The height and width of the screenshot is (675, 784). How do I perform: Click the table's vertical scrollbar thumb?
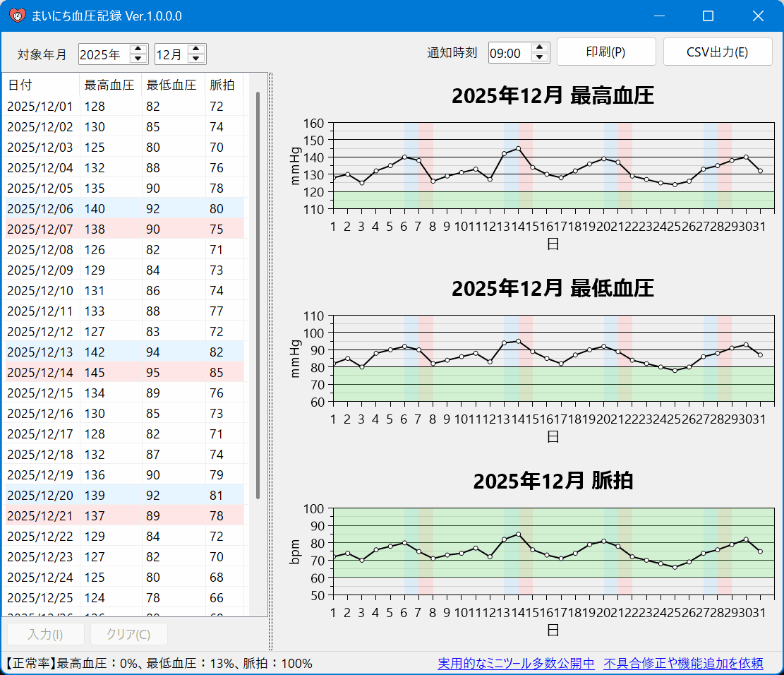(258, 295)
